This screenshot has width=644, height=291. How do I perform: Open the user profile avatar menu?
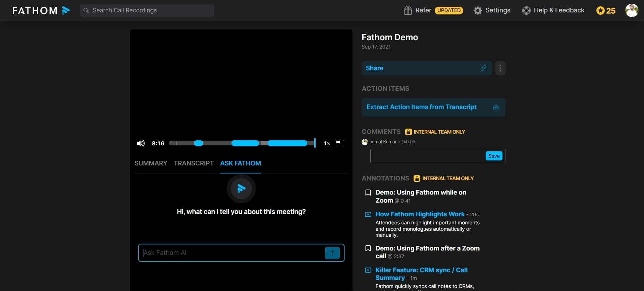point(632,10)
